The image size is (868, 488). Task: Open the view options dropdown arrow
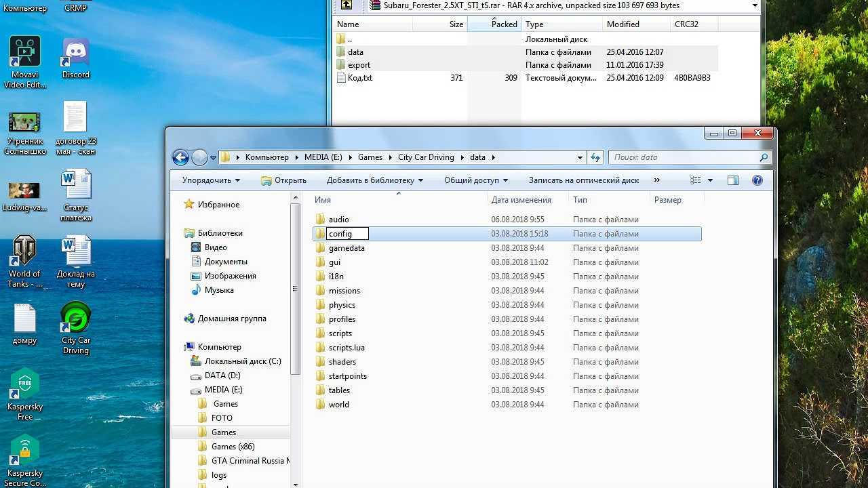(x=710, y=180)
